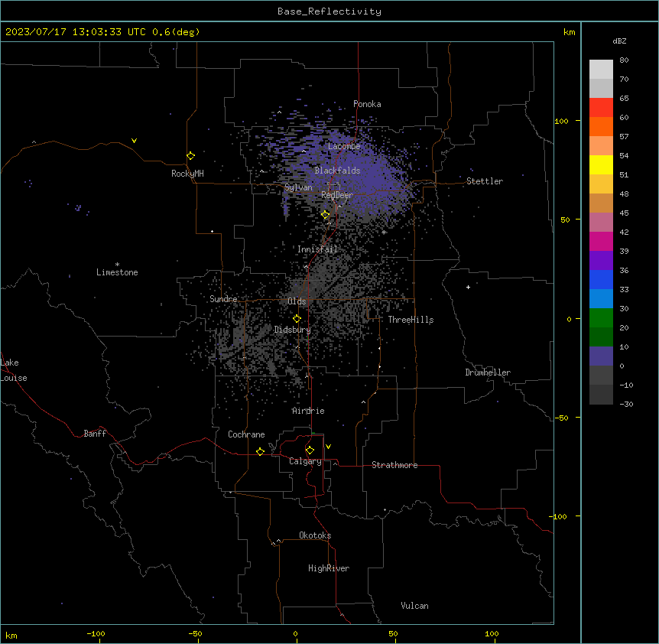This screenshot has height=644, width=659.
Task: Click the Airdrie city label
Action: [309, 411]
